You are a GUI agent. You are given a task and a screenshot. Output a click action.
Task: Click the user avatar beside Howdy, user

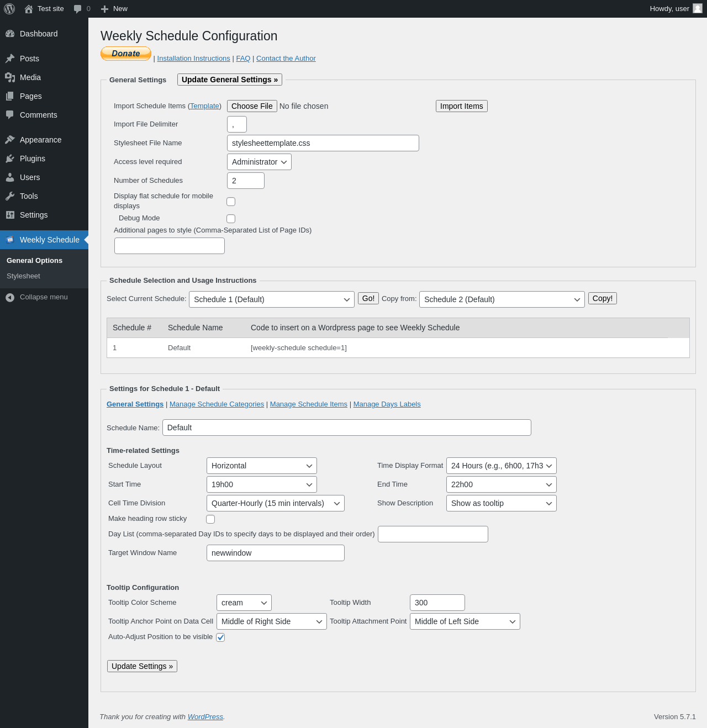pyautogui.click(x=698, y=8)
